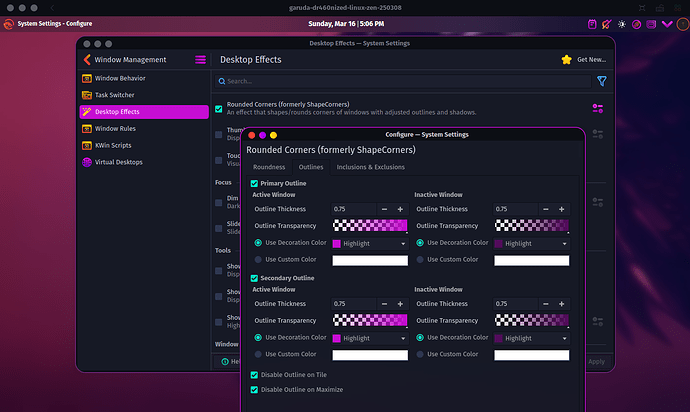Switch to the Outlines tab
This screenshot has height=412, width=690.
coord(311,167)
